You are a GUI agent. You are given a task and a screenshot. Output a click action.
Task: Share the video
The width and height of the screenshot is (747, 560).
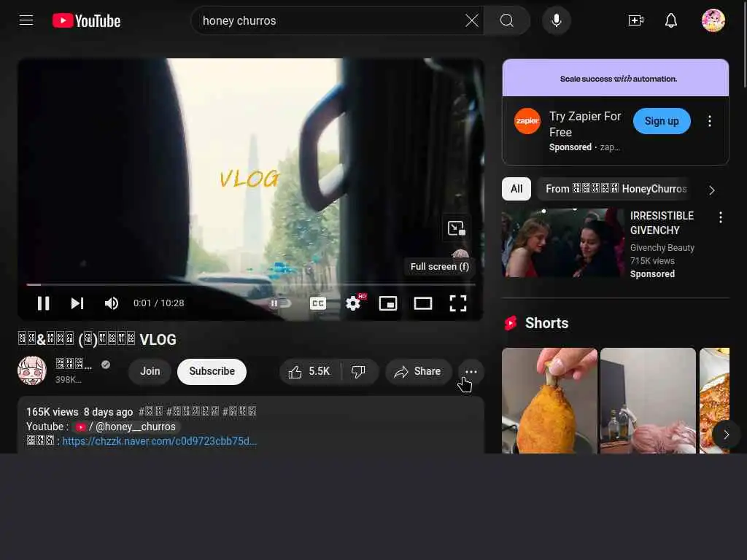coord(418,371)
